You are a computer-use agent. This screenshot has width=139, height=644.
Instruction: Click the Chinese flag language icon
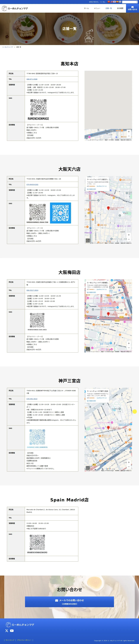[x=109, y=2]
